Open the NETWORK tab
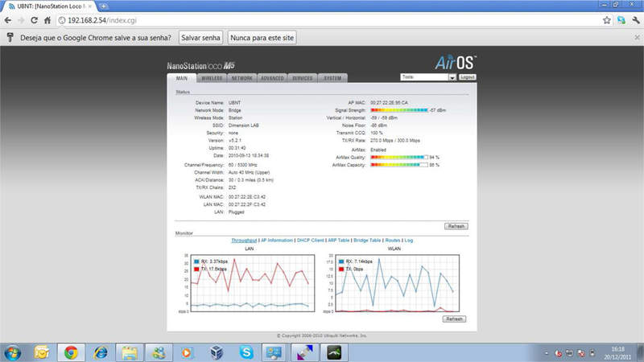The image size is (644, 362). click(242, 78)
